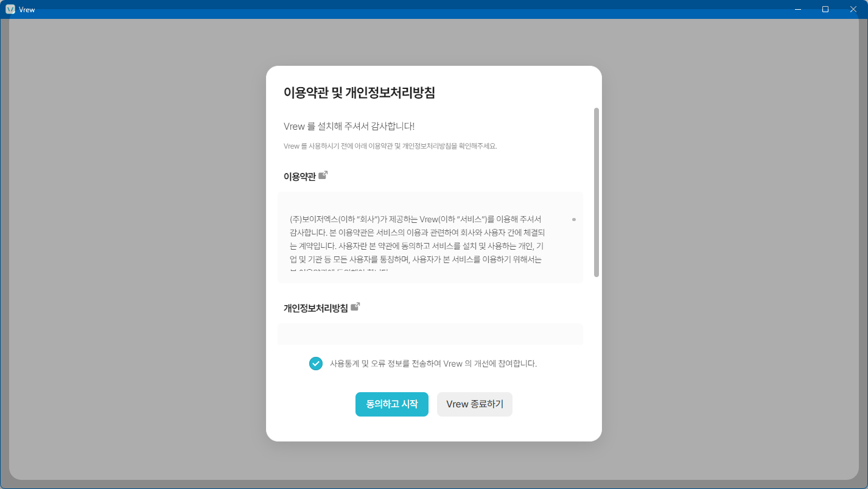Click the dialog's vertical scrollbar

[x=597, y=192]
